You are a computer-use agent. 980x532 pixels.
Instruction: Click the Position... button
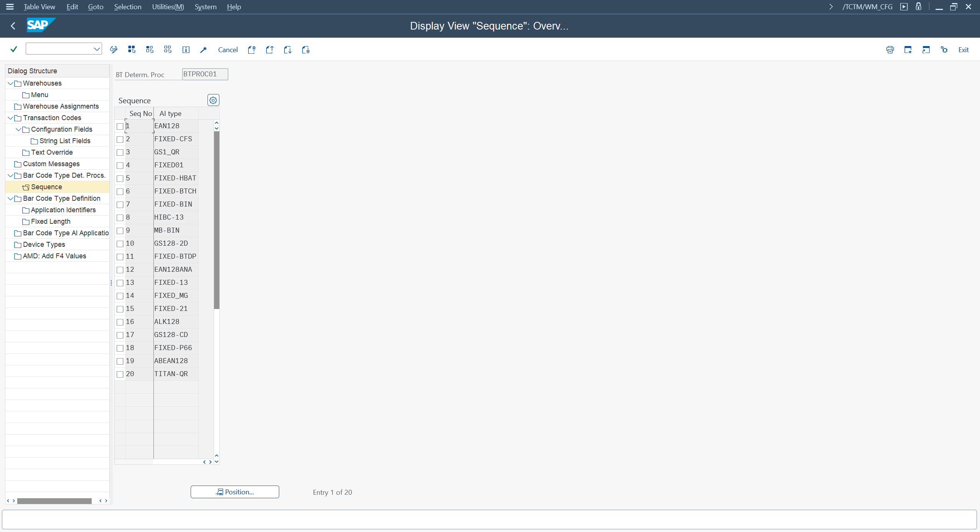pos(235,492)
